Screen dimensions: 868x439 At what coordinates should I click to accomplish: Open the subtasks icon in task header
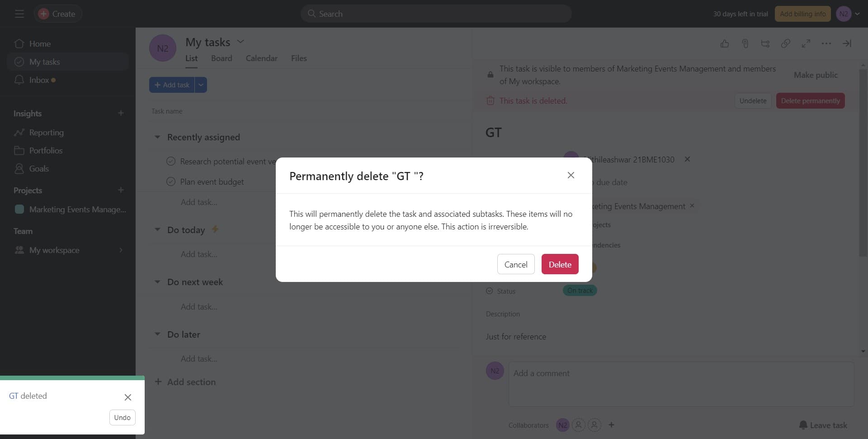point(765,43)
